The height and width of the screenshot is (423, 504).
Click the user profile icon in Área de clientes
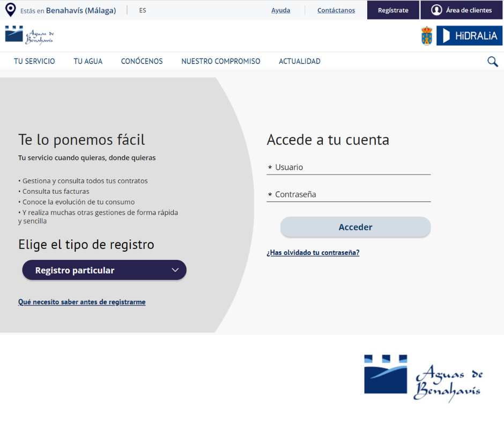(x=436, y=10)
